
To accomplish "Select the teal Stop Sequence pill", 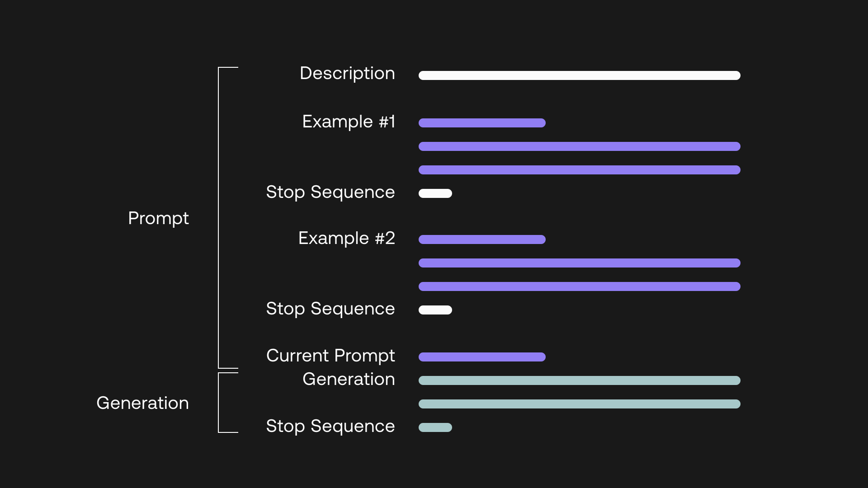I will click(x=435, y=427).
